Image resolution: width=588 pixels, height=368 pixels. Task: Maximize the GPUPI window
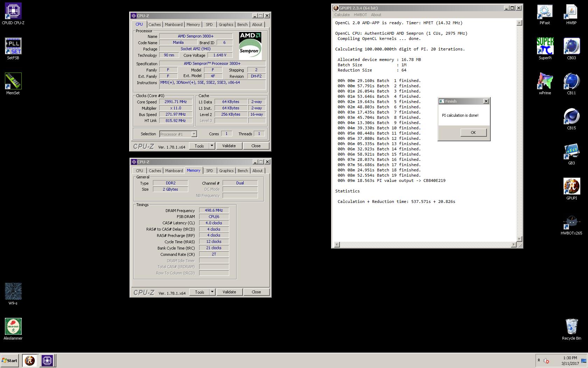pyautogui.click(x=512, y=8)
